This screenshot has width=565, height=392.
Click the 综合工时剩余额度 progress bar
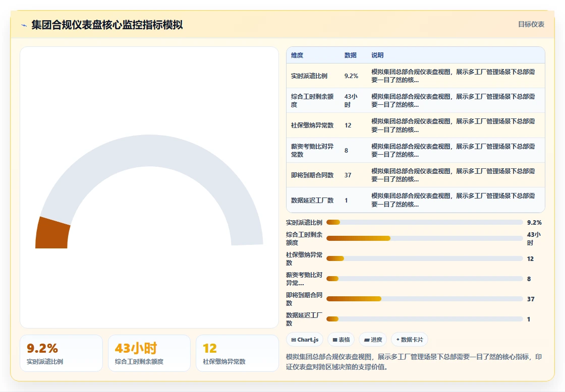424,238
